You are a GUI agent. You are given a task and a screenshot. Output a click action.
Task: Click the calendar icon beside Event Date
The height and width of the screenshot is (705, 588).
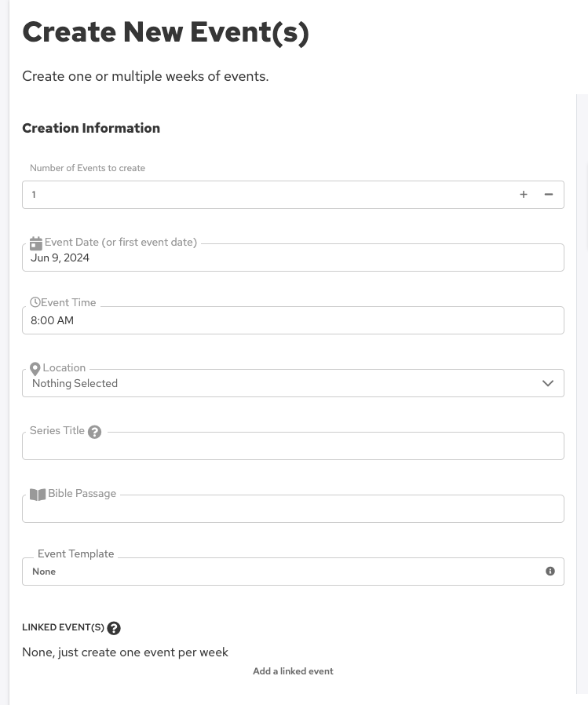pos(36,243)
